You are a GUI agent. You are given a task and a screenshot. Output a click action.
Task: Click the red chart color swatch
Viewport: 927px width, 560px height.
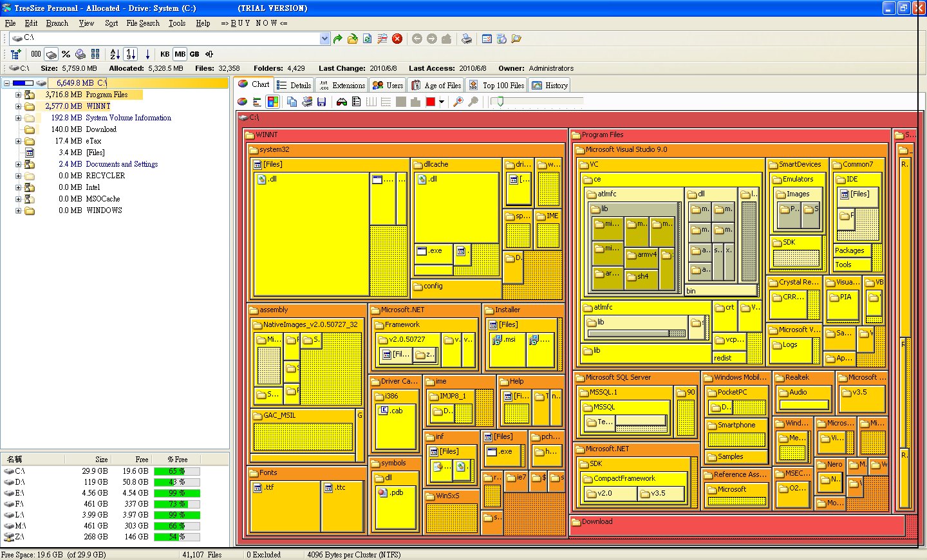coord(431,102)
